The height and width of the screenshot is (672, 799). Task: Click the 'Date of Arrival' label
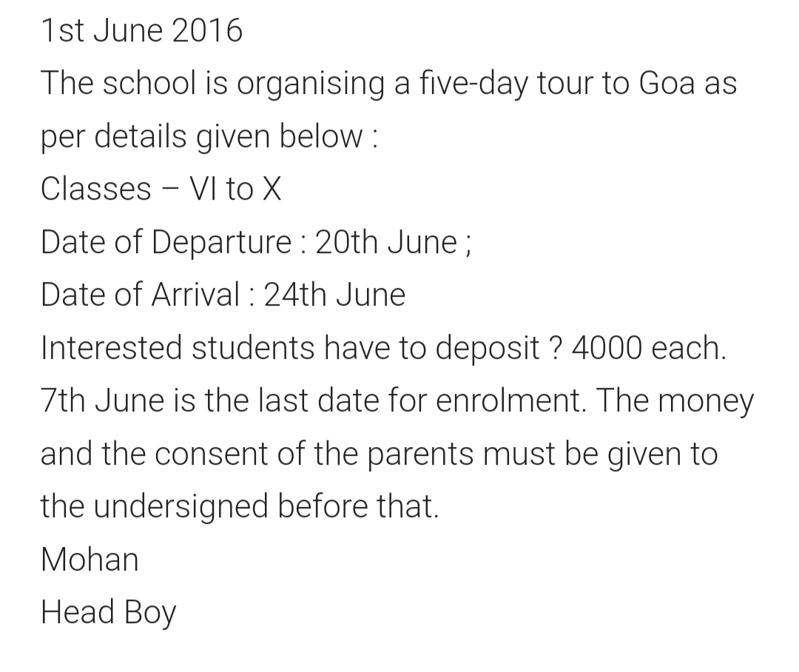140,295
